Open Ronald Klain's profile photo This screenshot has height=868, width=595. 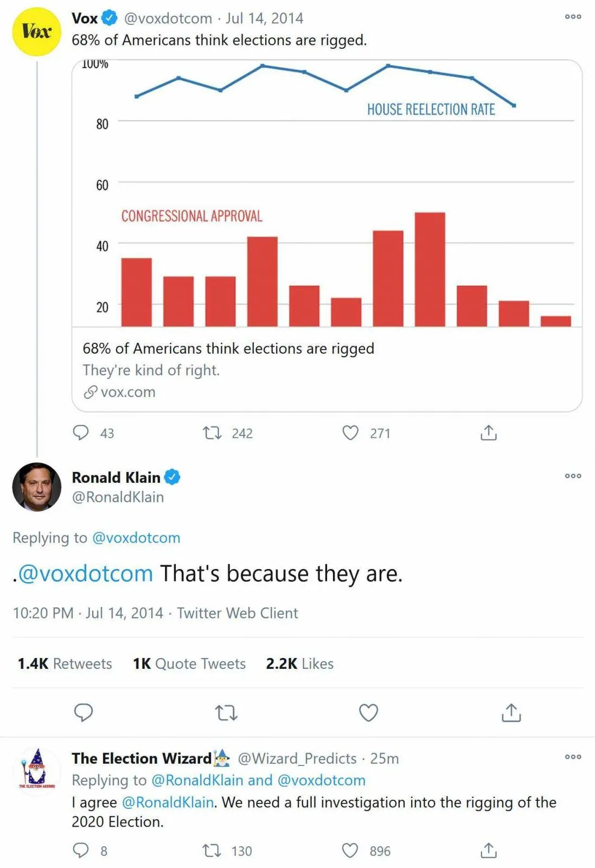36,487
